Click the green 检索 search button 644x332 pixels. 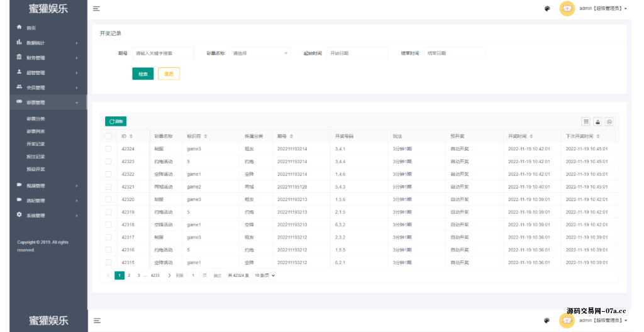coord(143,74)
